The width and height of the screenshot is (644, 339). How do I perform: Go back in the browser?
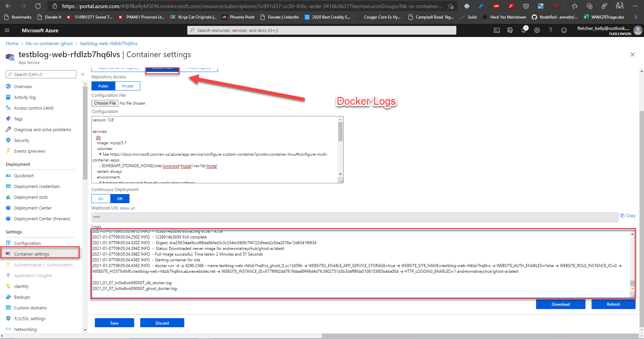click(8, 6)
